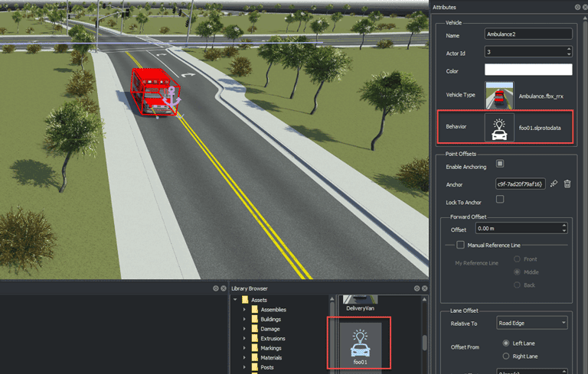
Task: Select the Middle reference line radio button
Action: (517, 272)
